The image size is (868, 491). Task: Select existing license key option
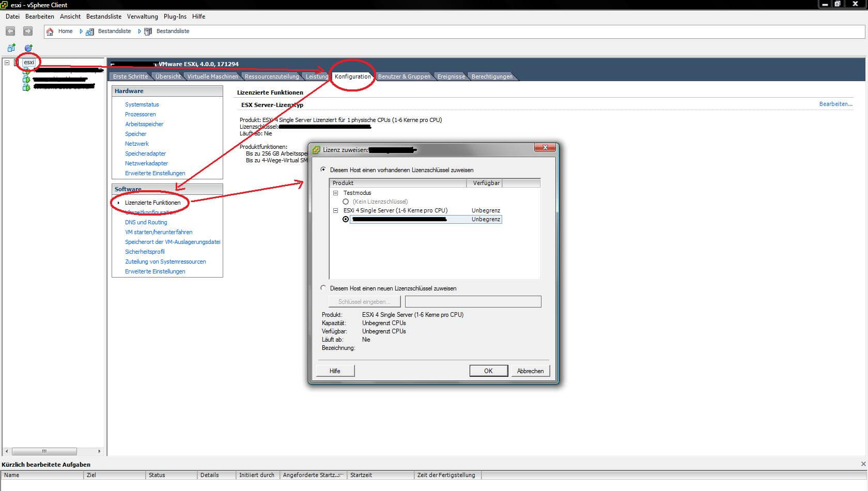(323, 170)
